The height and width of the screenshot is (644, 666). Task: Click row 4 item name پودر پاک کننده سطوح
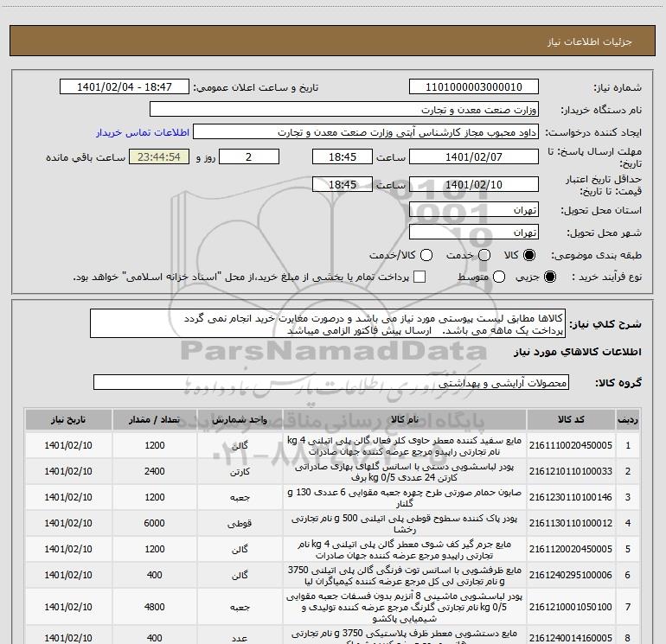click(x=405, y=524)
